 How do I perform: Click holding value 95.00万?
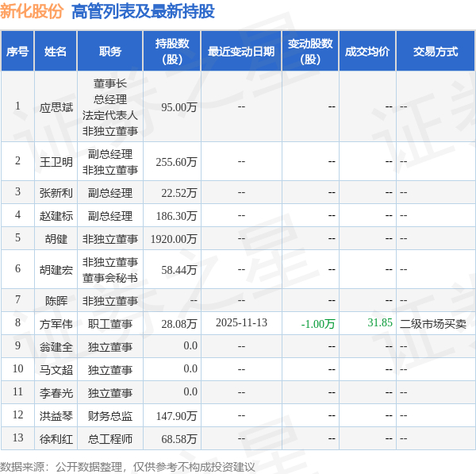179,107
